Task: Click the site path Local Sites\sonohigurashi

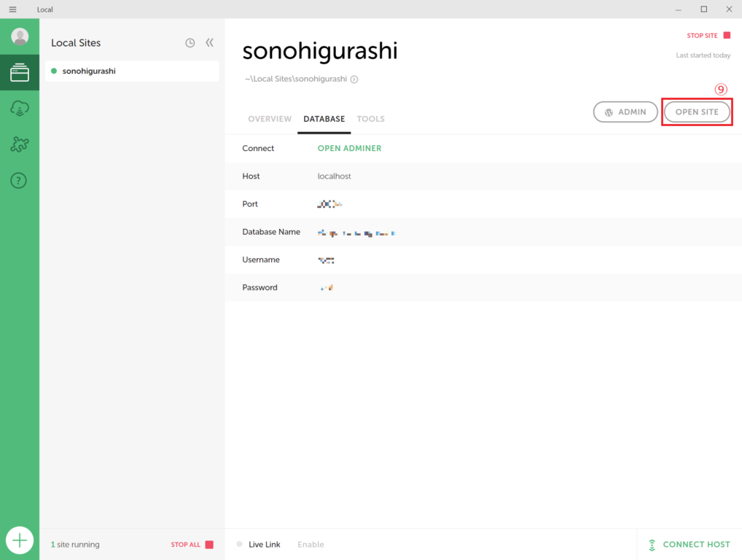Action: pyautogui.click(x=296, y=79)
